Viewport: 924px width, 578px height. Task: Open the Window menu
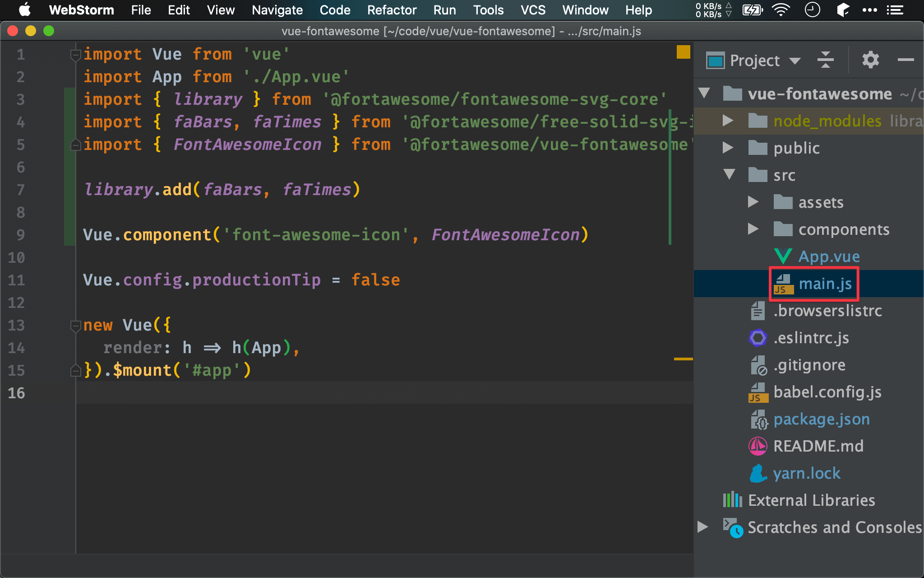coord(585,10)
